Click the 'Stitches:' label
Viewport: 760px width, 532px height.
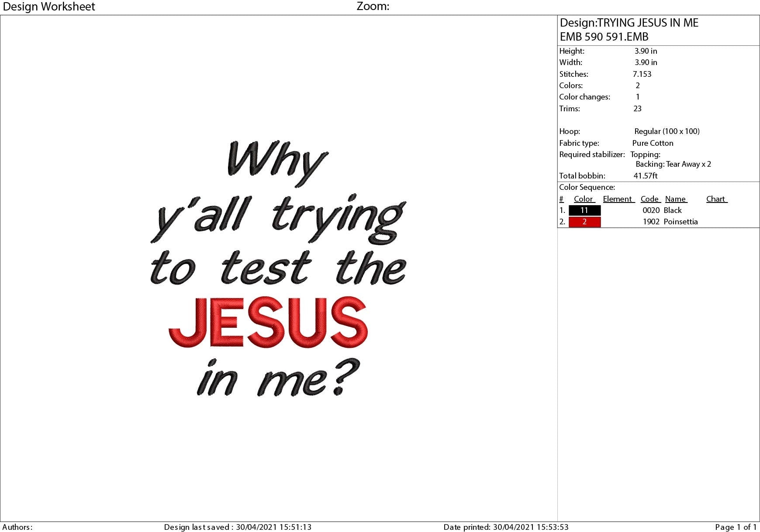coord(573,74)
